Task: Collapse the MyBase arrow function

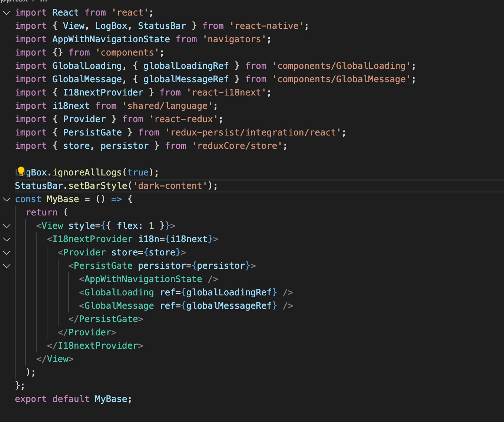Action: click(6, 199)
